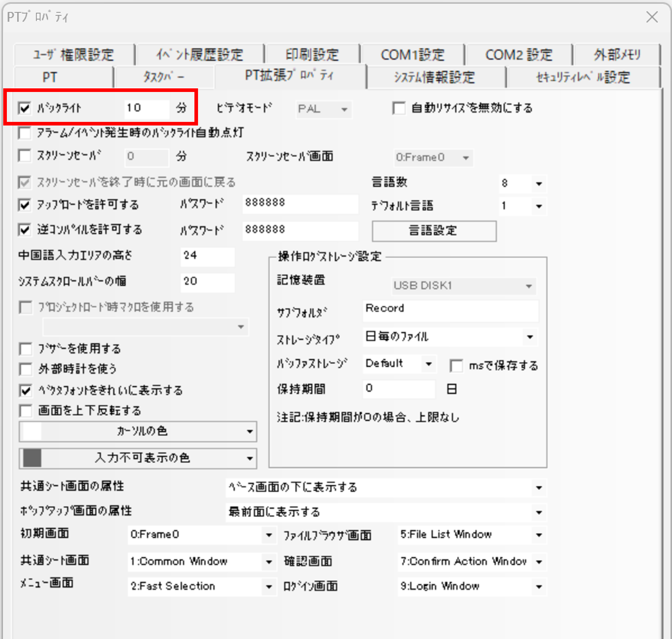Viewport: 672px width, 639px height.
Task: Click the 言語設定 button
Action: [434, 231]
